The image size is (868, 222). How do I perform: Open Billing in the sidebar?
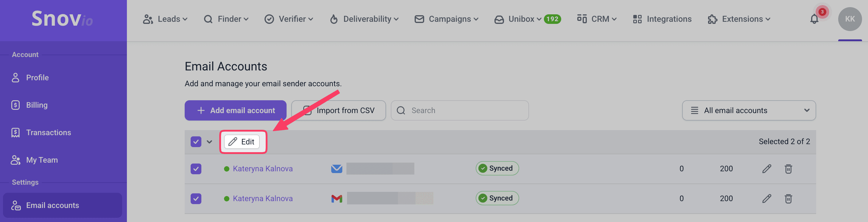click(x=37, y=105)
